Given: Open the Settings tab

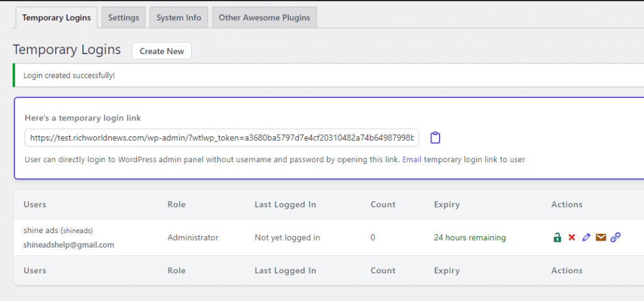Looking at the screenshot, I should (x=124, y=18).
